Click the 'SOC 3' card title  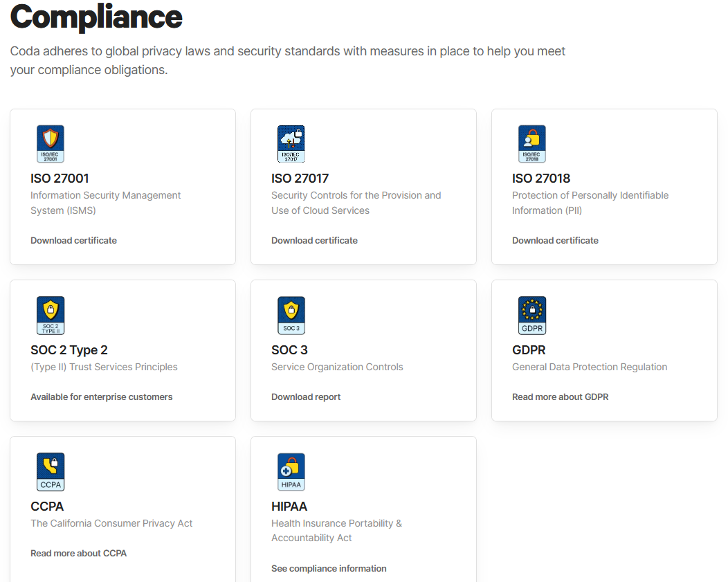pyautogui.click(x=290, y=350)
